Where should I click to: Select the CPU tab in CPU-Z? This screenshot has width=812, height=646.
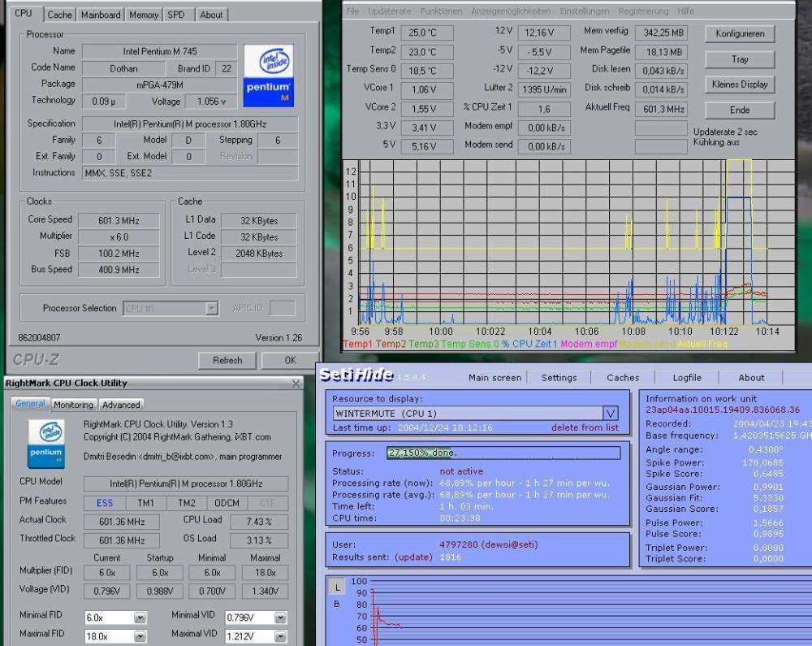coord(24,14)
